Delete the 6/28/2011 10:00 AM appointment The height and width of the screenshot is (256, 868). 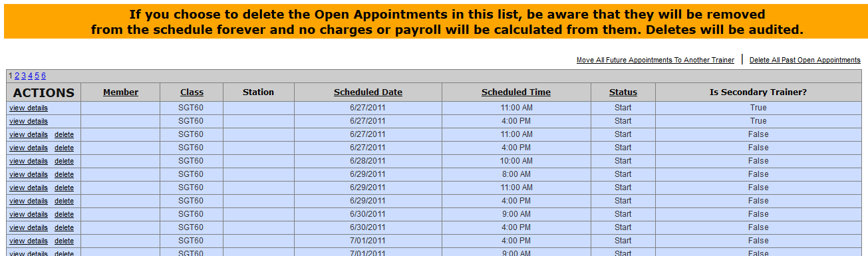[64, 161]
